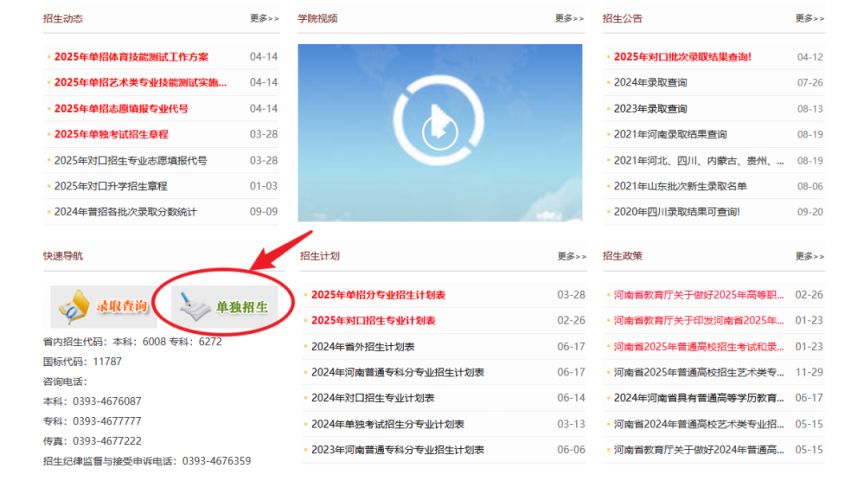The image size is (864, 481).
Task: Click 省内招生代码 本科 6008 专科 6272 text
Action: (x=132, y=342)
